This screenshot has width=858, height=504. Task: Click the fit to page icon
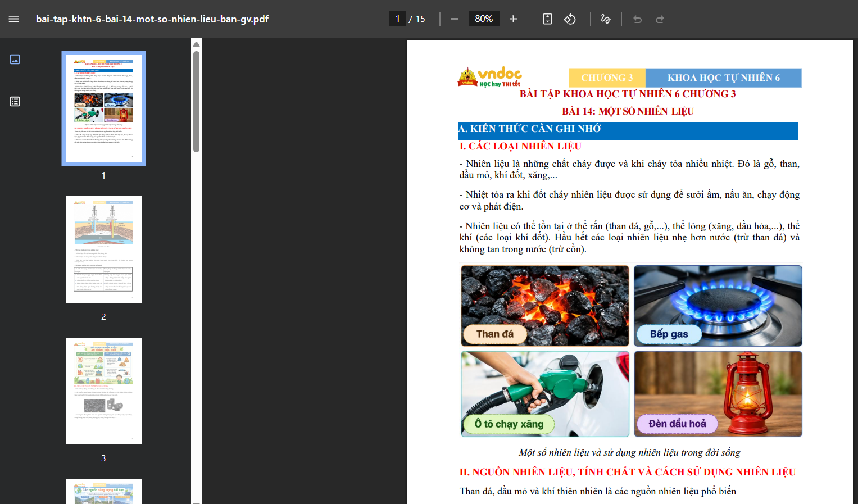tap(547, 19)
